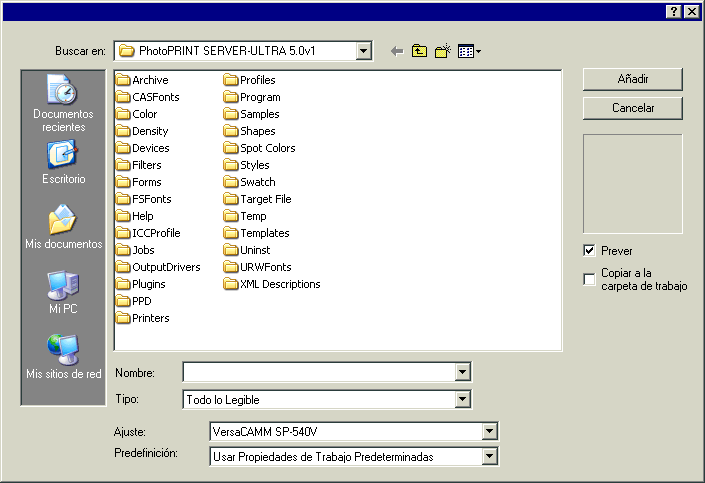Select the CASFonts folder
705x483 pixels.
click(x=147, y=97)
